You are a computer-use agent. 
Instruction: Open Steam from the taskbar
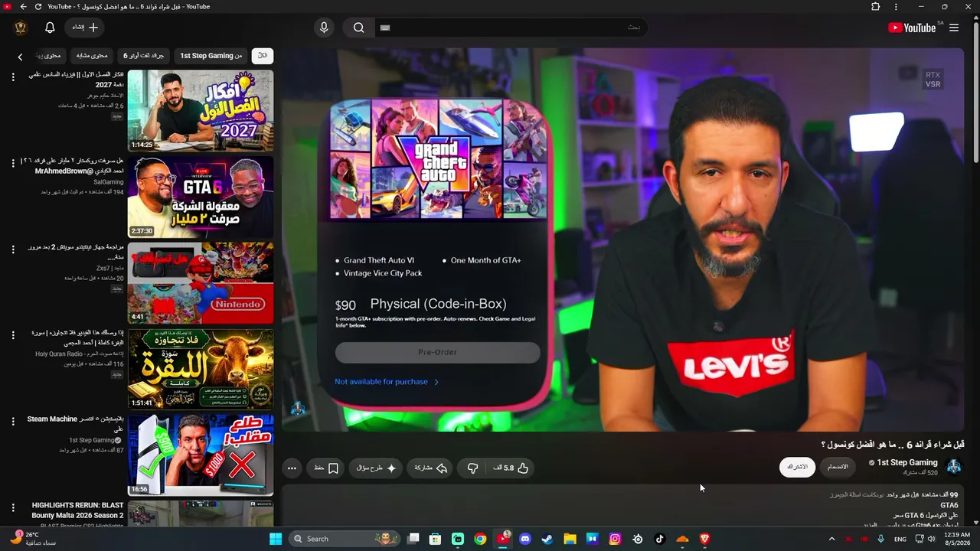[547, 539]
